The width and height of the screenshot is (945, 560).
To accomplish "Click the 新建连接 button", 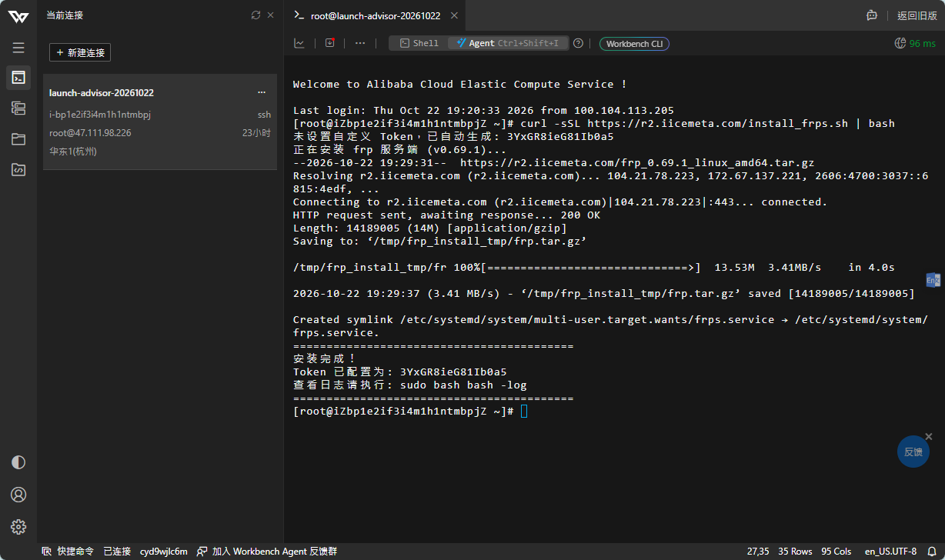I will pos(80,52).
